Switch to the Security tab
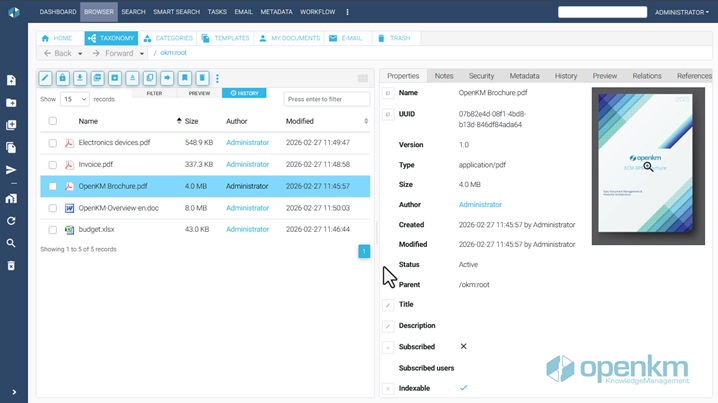This screenshot has width=718, height=403. pyautogui.click(x=481, y=76)
